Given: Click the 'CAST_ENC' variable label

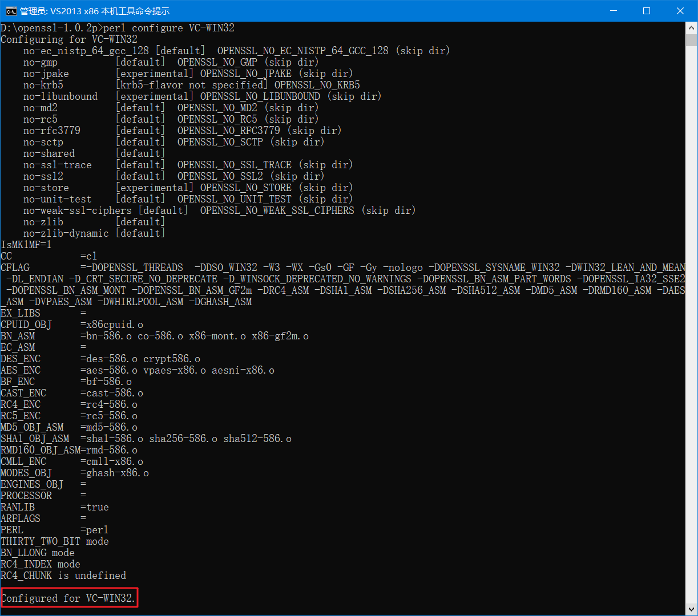Looking at the screenshot, I should click(23, 393).
